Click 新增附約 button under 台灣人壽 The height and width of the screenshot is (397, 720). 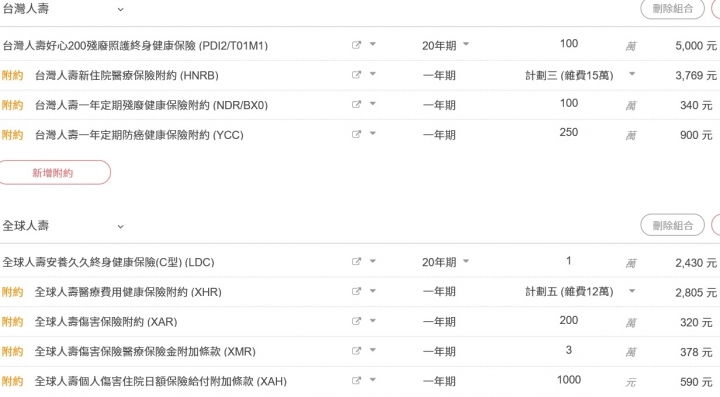point(53,173)
